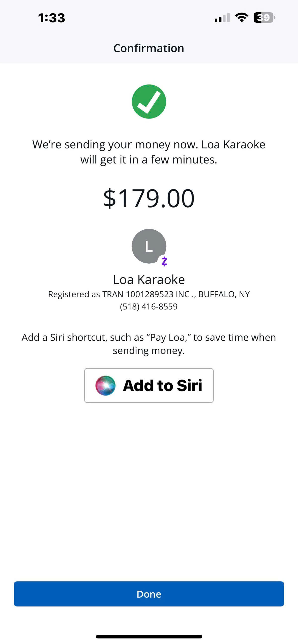Tap the "We're sending your money now" message

tap(115, 145)
